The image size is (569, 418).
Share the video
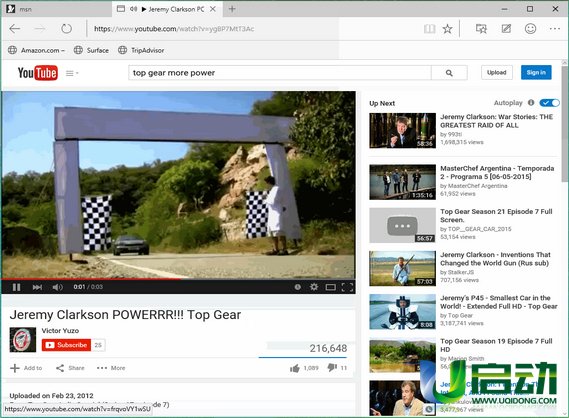70,368
